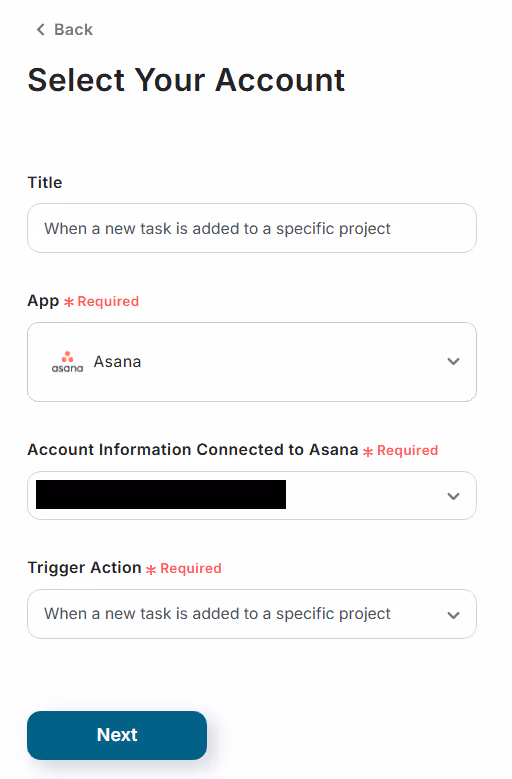The height and width of the screenshot is (779, 512).
Task: Focus the Title input field
Action: pyautogui.click(x=252, y=228)
